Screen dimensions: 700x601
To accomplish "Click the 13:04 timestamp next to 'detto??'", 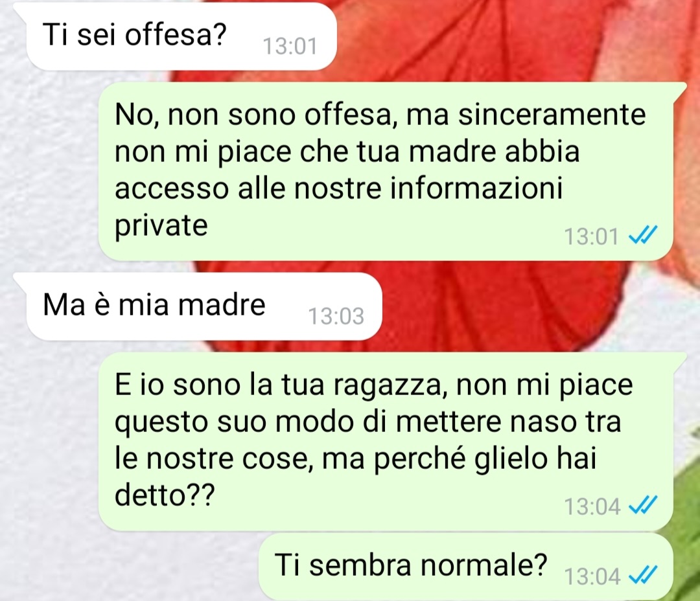I will [592, 507].
